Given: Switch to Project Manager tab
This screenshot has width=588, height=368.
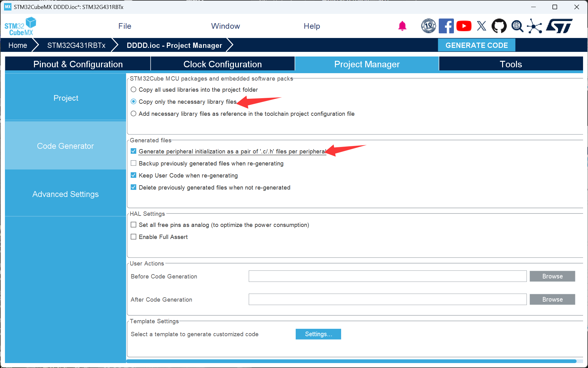Looking at the screenshot, I should click(367, 64).
